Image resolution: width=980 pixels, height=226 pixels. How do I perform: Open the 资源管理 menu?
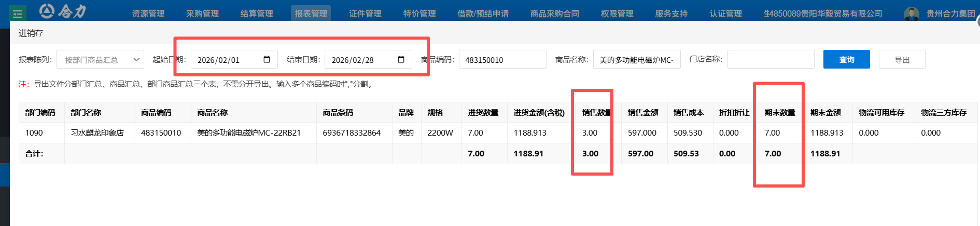pos(148,14)
